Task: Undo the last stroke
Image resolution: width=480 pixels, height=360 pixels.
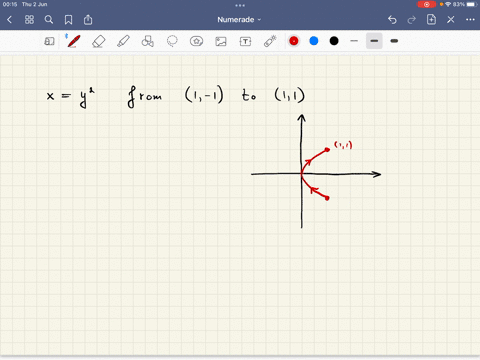Action: (392, 20)
